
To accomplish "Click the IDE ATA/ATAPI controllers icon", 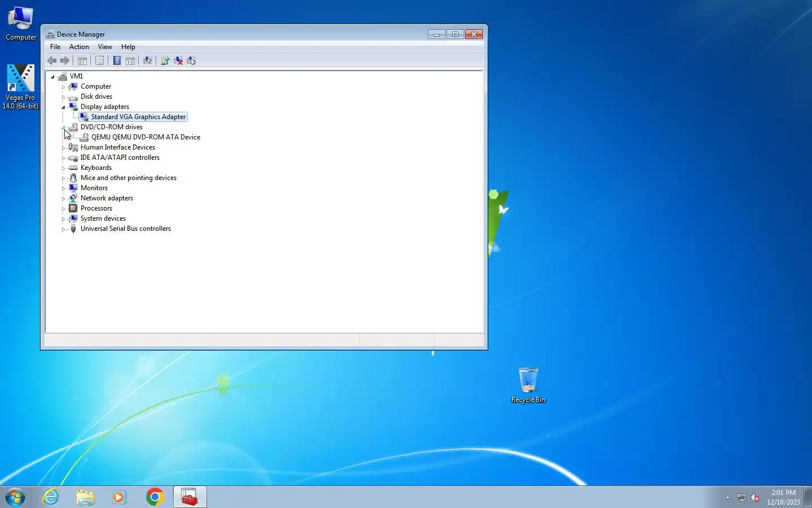I will point(73,157).
